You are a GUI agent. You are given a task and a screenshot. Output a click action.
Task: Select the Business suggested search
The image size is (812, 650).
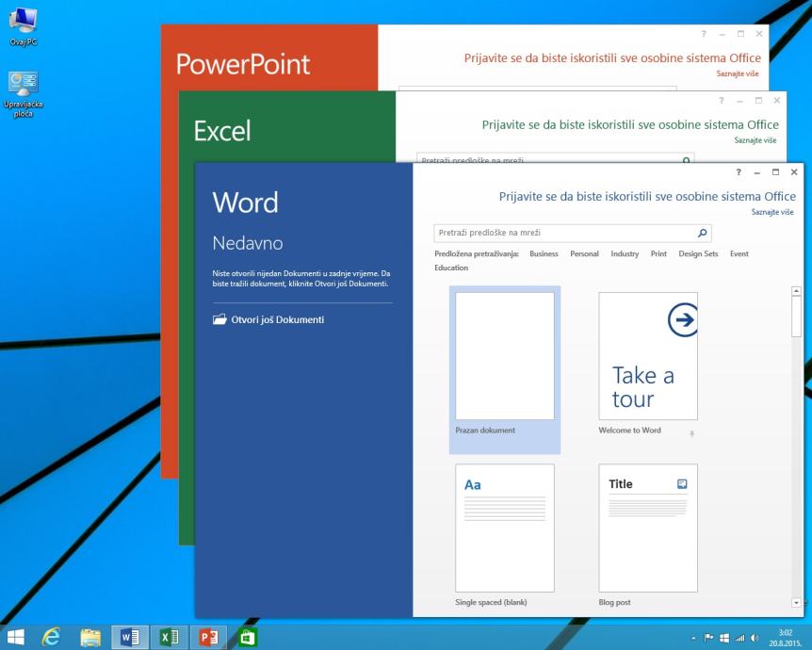click(544, 254)
